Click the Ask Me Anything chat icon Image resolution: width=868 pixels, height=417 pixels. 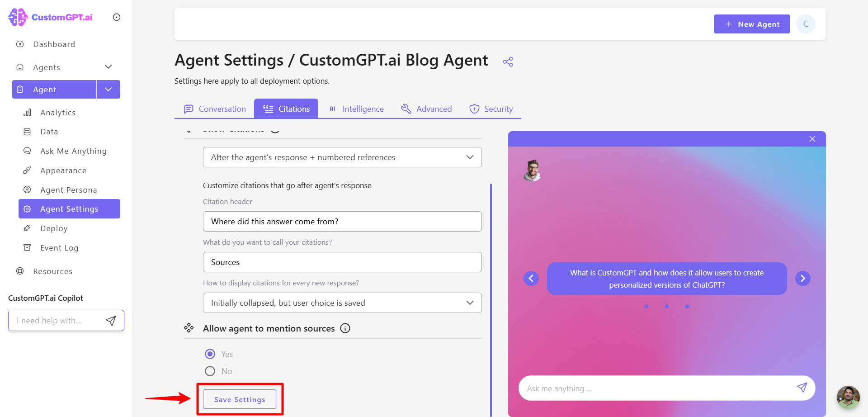point(27,151)
